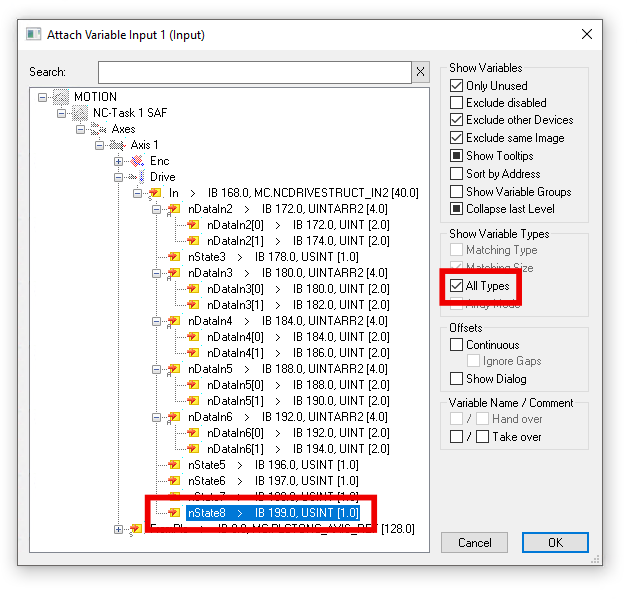
Task: Click the Drive node icon
Action: click(137, 177)
